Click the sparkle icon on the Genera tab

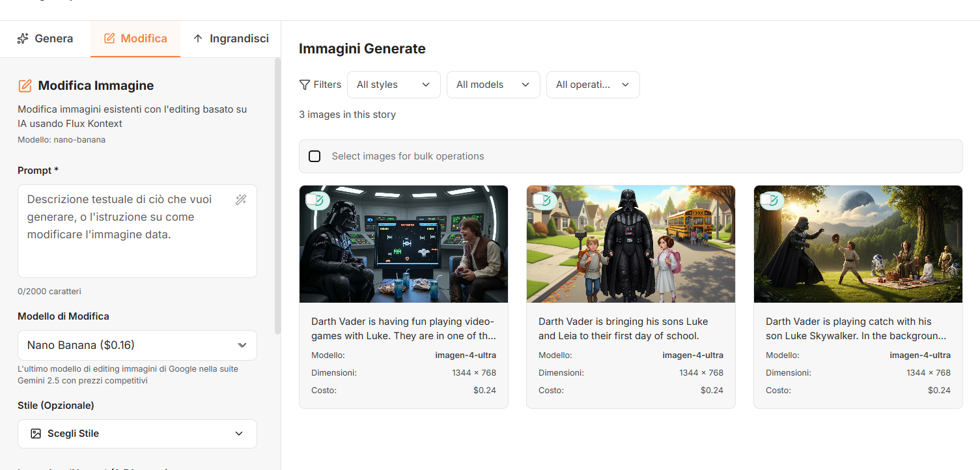point(23,38)
